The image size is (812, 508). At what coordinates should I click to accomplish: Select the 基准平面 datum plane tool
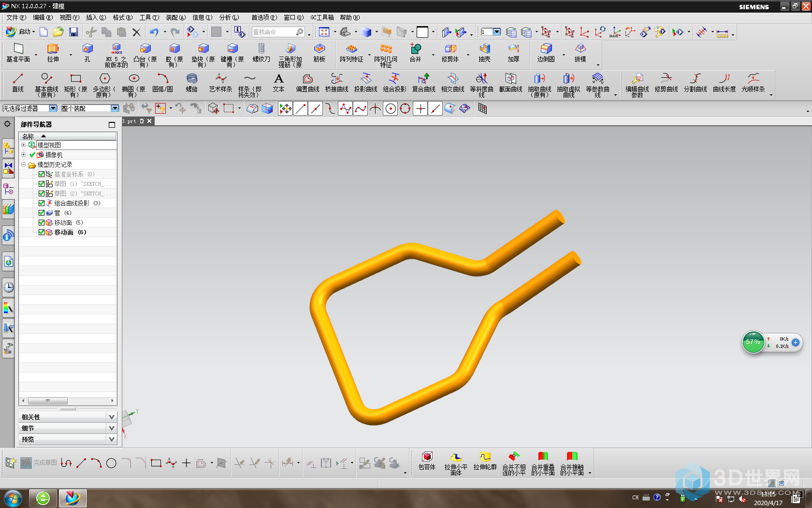pos(18,53)
